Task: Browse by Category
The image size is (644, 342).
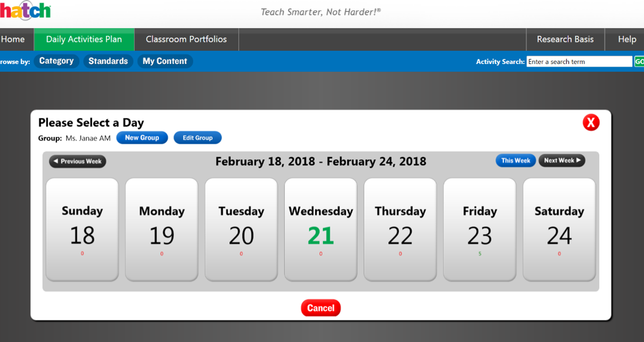Action: click(56, 61)
